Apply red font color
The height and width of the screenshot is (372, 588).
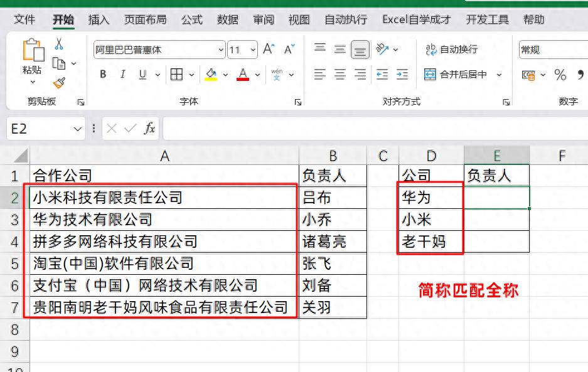pos(243,74)
